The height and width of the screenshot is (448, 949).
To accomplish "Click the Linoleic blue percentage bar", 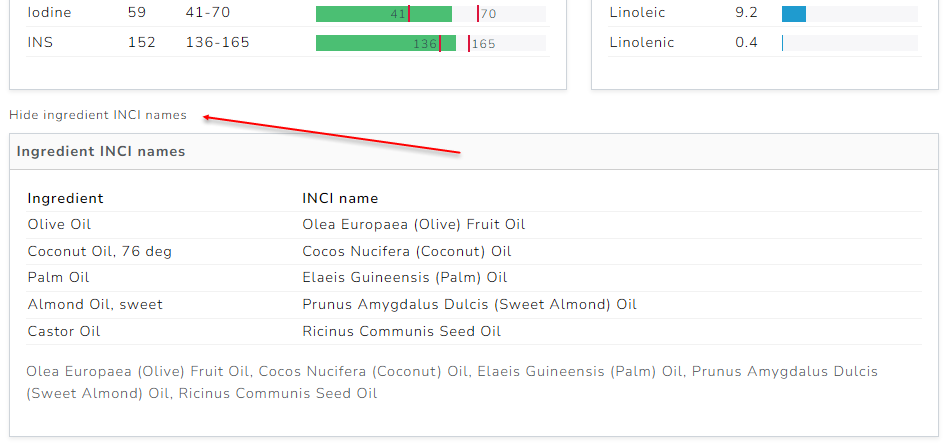I will click(794, 14).
